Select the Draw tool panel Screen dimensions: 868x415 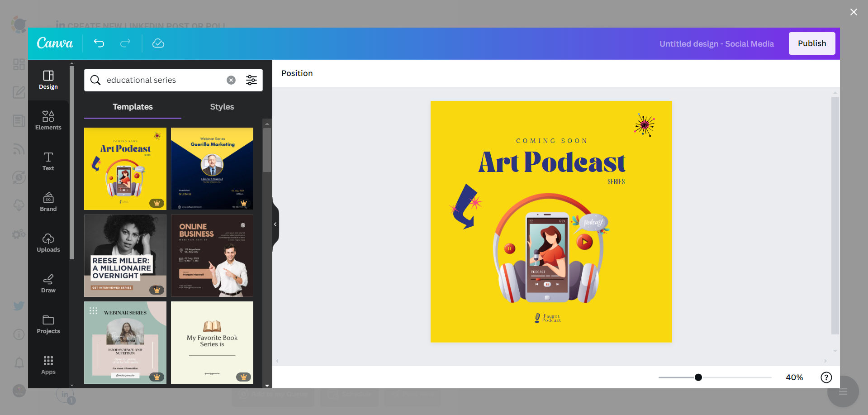pyautogui.click(x=48, y=283)
